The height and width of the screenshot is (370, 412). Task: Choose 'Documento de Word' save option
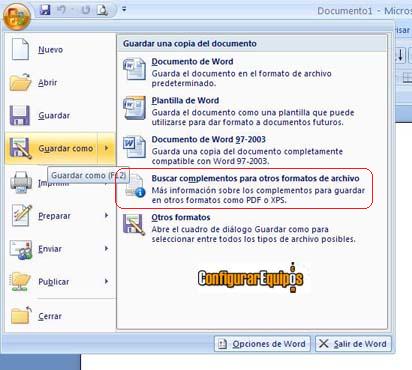[252, 72]
